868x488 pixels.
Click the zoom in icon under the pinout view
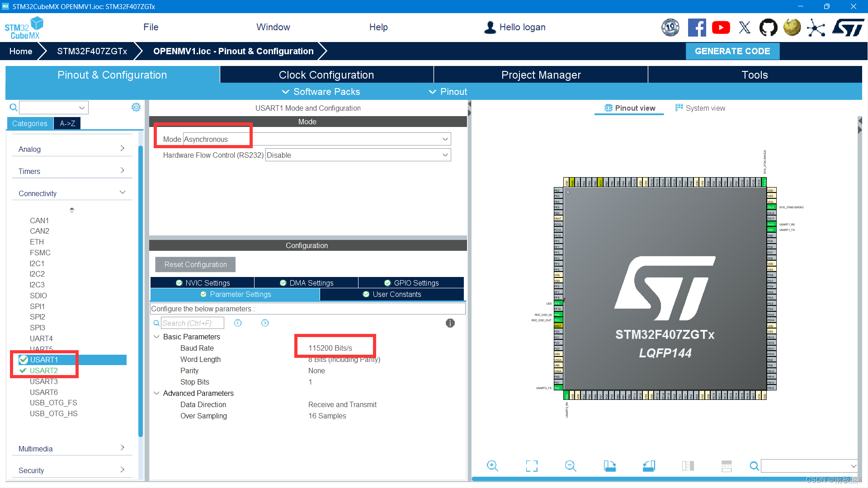click(x=492, y=466)
